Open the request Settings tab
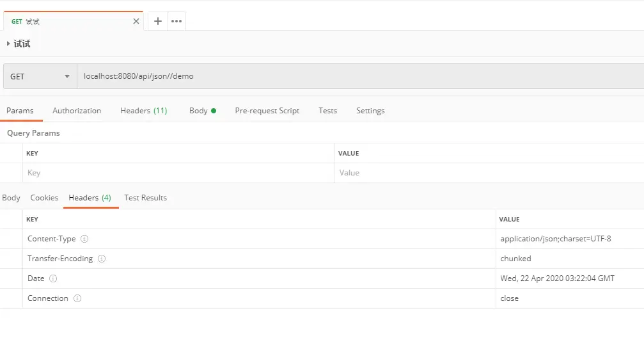The image size is (644, 347). coord(370,111)
